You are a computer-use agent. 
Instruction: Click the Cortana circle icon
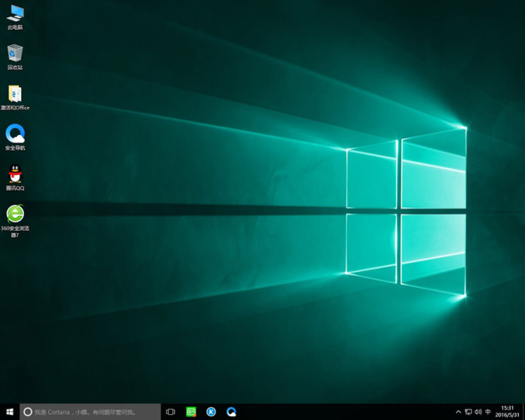[x=28, y=412]
